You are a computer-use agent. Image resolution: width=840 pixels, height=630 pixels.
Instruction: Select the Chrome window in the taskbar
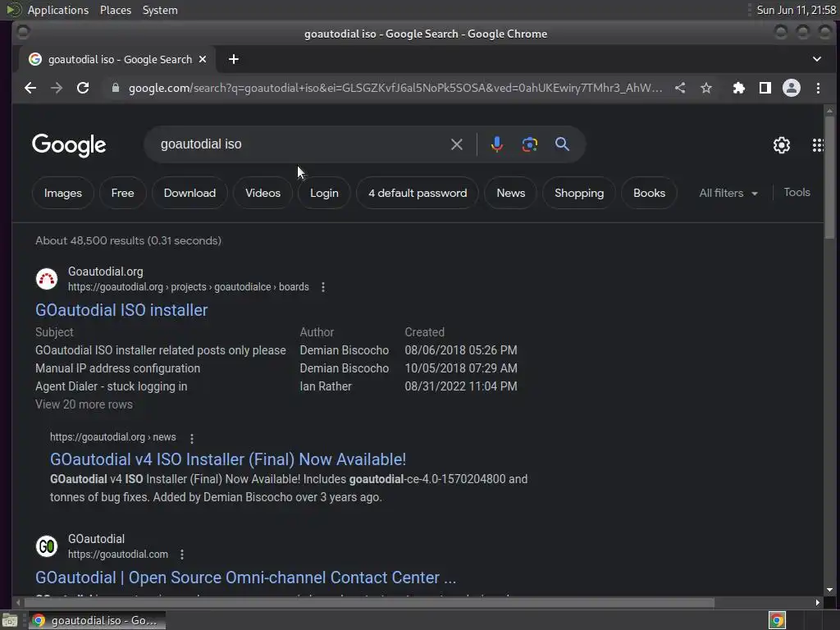(x=97, y=620)
